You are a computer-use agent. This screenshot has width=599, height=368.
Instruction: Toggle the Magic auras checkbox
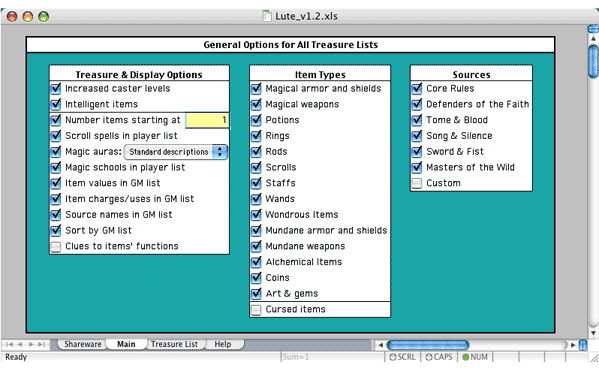(56, 151)
